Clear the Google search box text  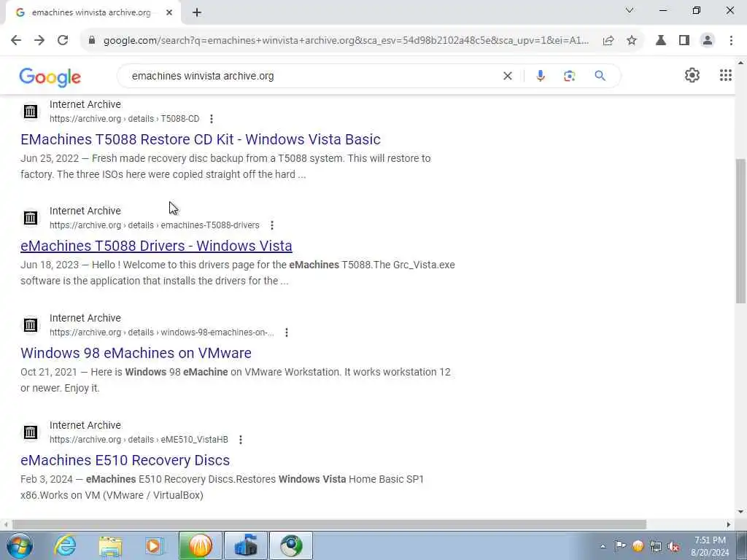[508, 76]
